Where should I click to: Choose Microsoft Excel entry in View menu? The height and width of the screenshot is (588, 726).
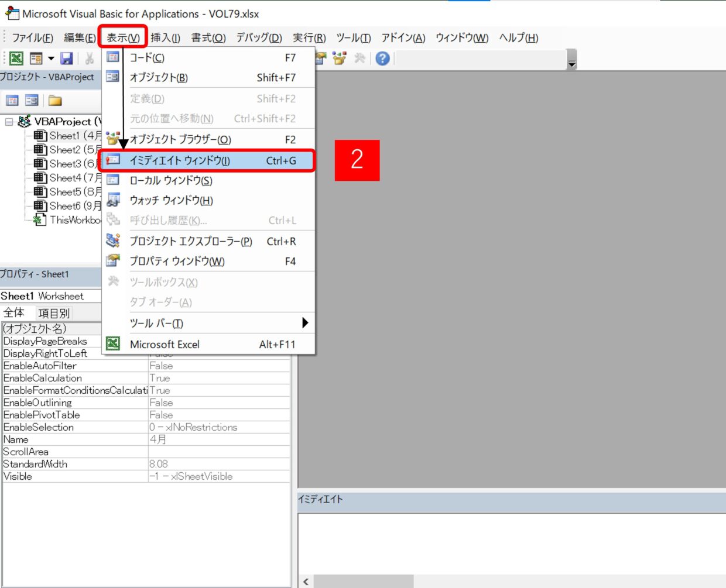[x=209, y=345]
